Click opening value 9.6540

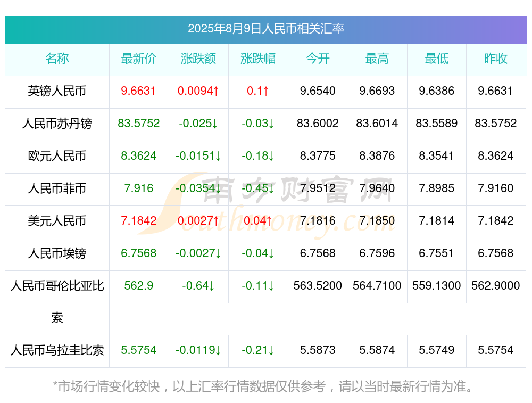[318, 91]
